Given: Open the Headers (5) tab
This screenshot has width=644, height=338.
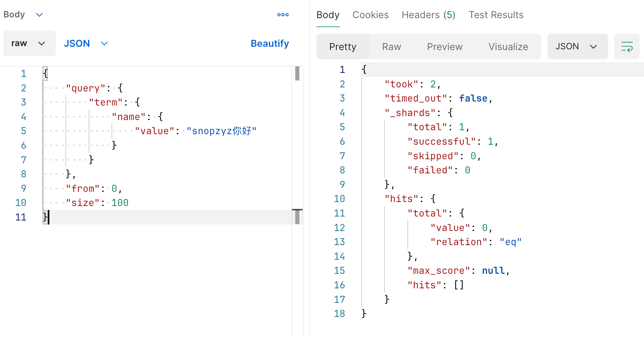Looking at the screenshot, I should (x=428, y=15).
